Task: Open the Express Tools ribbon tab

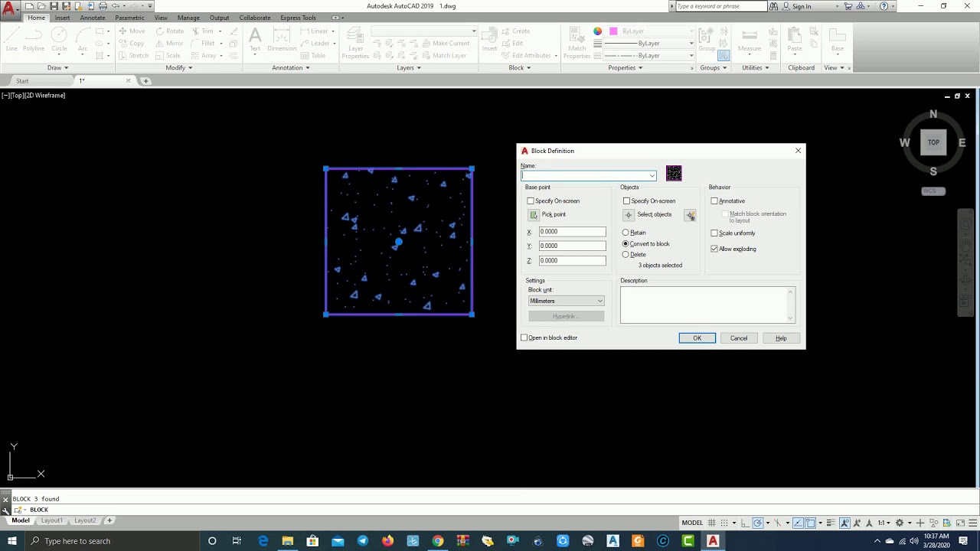Action: (x=298, y=18)
